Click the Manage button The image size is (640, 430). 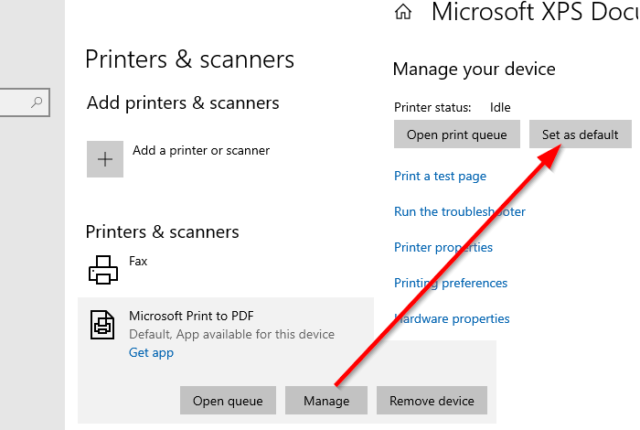pos(326,401)
